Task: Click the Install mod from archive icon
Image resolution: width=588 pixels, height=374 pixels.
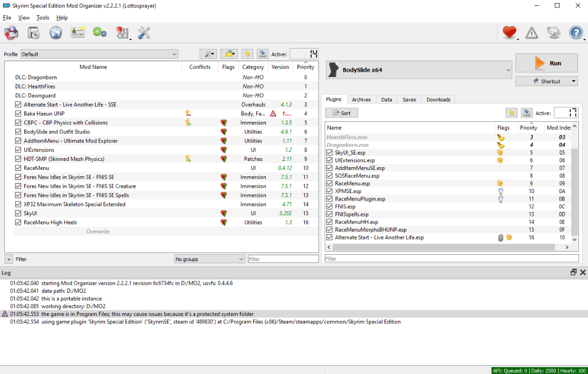Action: [33, 33]
